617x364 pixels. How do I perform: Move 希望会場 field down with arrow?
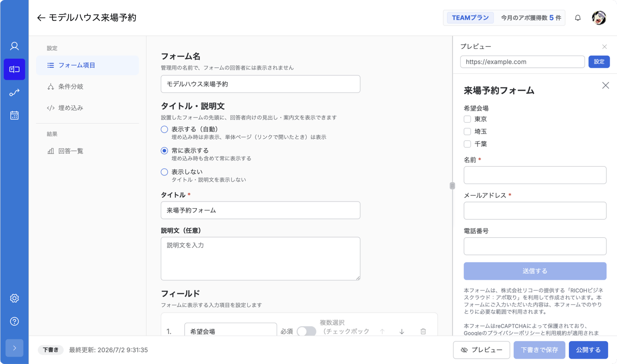tap(401, 331)
